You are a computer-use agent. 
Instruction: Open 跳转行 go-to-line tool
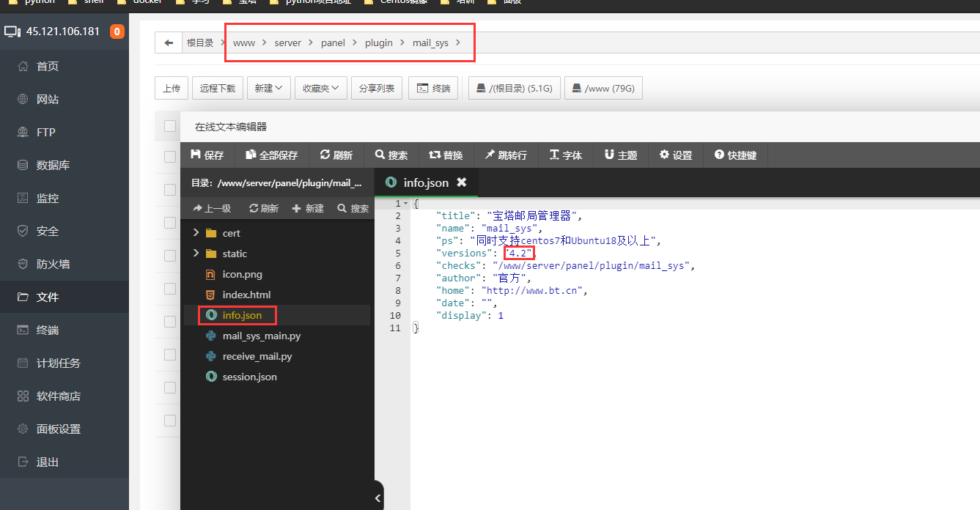click(505, 155)
